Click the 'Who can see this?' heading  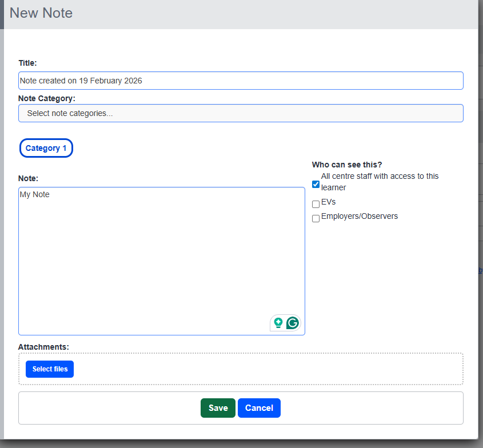tap(347, 165)
